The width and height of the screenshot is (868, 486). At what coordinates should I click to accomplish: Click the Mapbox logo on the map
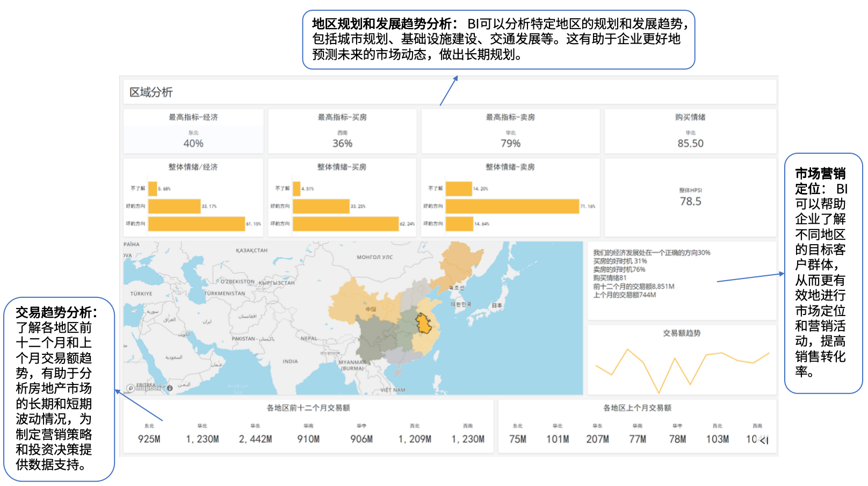(x=143, y=388)
